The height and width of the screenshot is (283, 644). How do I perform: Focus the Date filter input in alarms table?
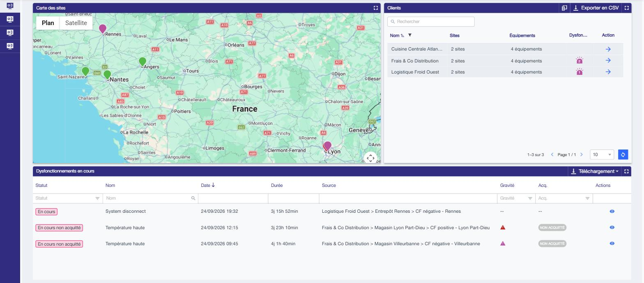[x=233, y=198]
